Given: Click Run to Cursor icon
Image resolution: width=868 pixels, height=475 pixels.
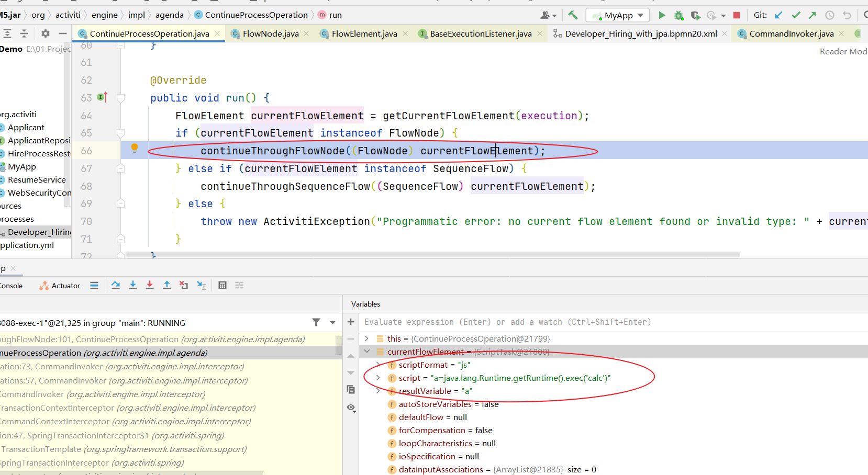Looking at the screenshot, I should [201, 285].
